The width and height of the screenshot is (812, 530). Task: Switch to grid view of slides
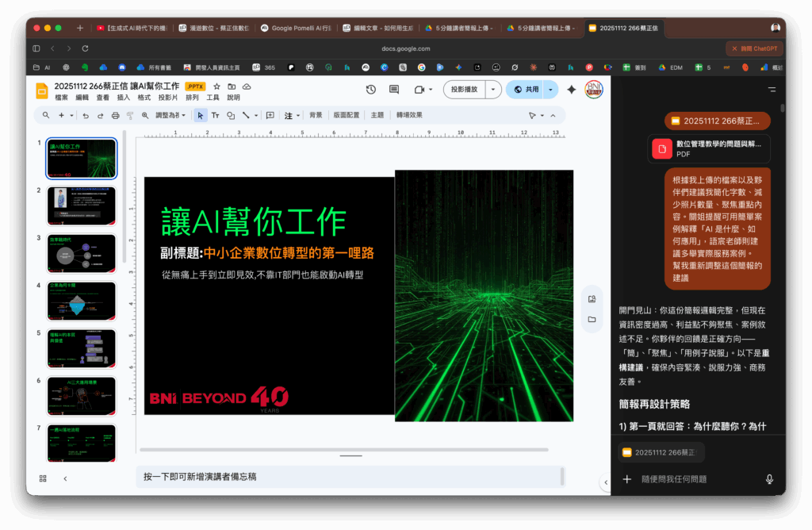pyautogui.click(x=43, y=478)
